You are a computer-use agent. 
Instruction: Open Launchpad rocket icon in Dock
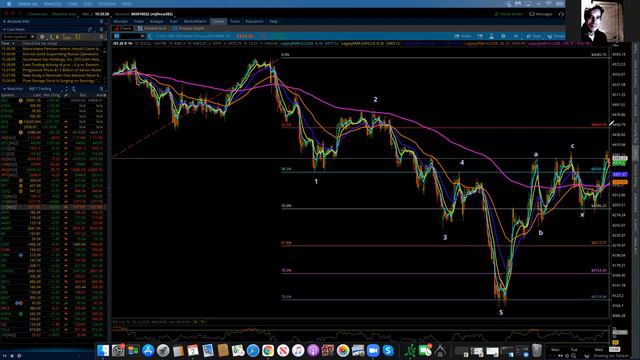coord(163,350)
